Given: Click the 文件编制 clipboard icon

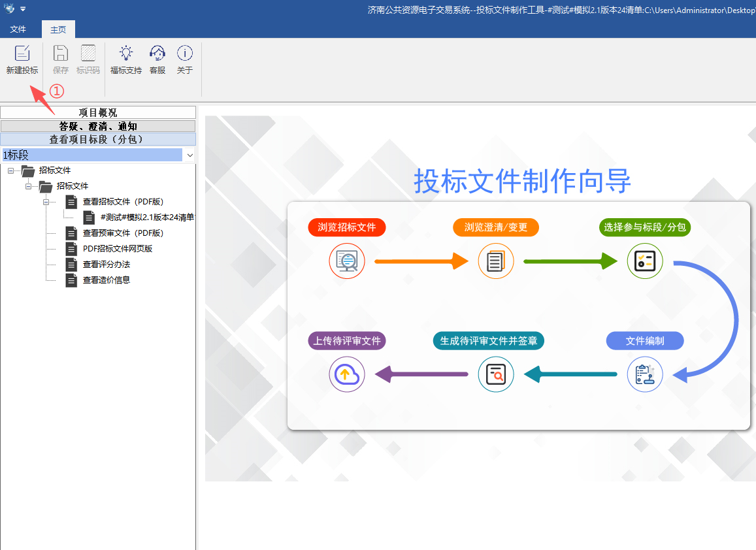Looking at the screenshot, I should coord(645,374).
